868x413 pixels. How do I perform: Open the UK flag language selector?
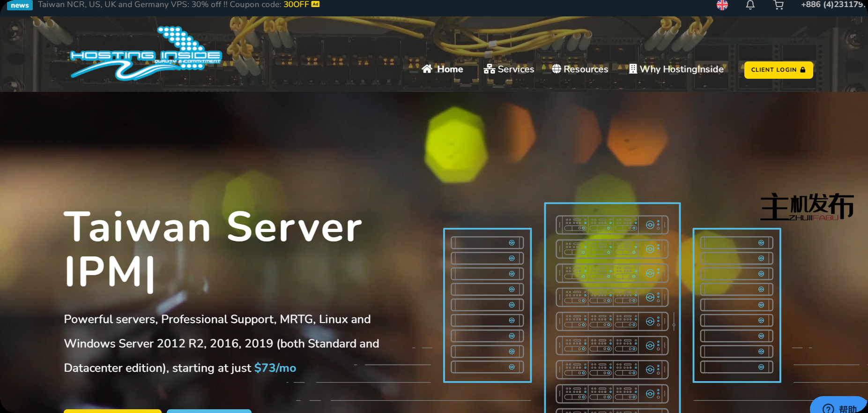click(x=722, y=5)
